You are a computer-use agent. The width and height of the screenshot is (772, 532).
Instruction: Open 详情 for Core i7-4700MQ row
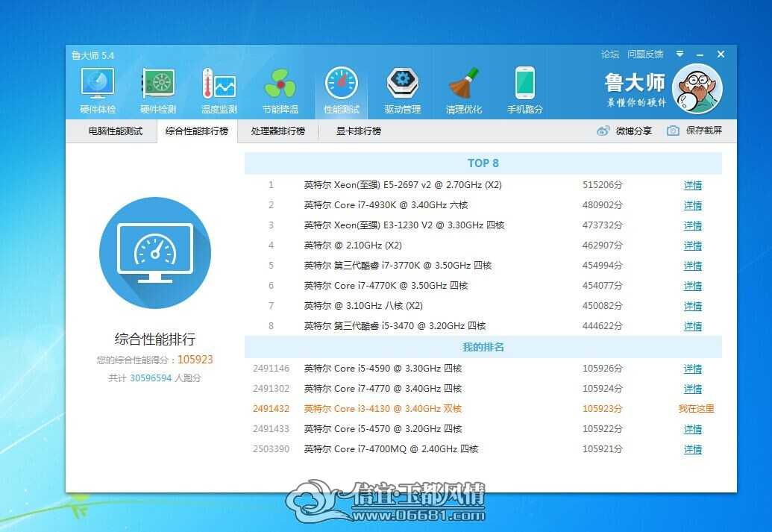click(693, 450)
